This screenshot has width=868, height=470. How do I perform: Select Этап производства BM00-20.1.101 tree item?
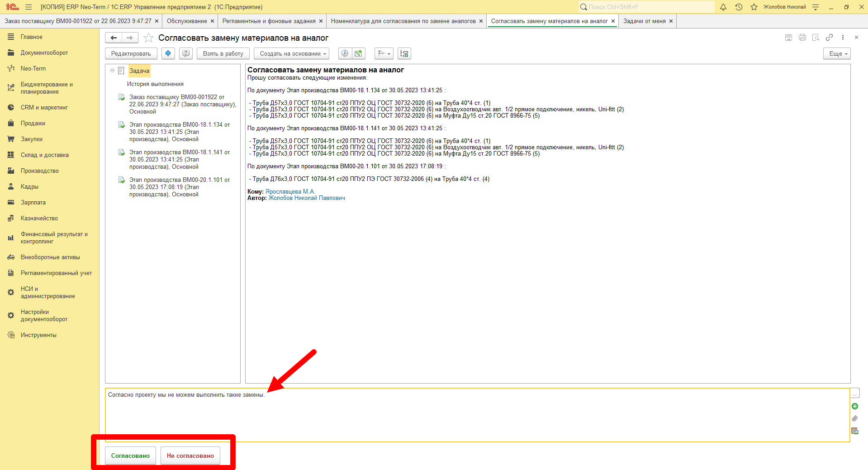[179, 187]
